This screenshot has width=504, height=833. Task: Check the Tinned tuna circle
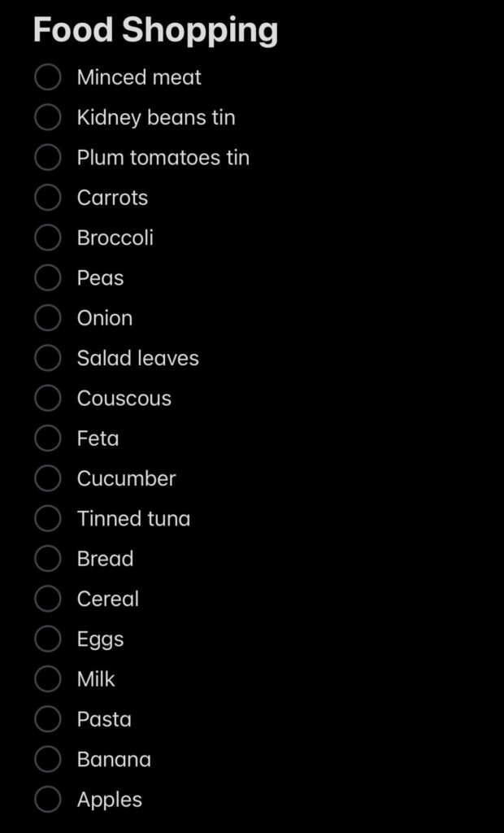click(48, 518)
